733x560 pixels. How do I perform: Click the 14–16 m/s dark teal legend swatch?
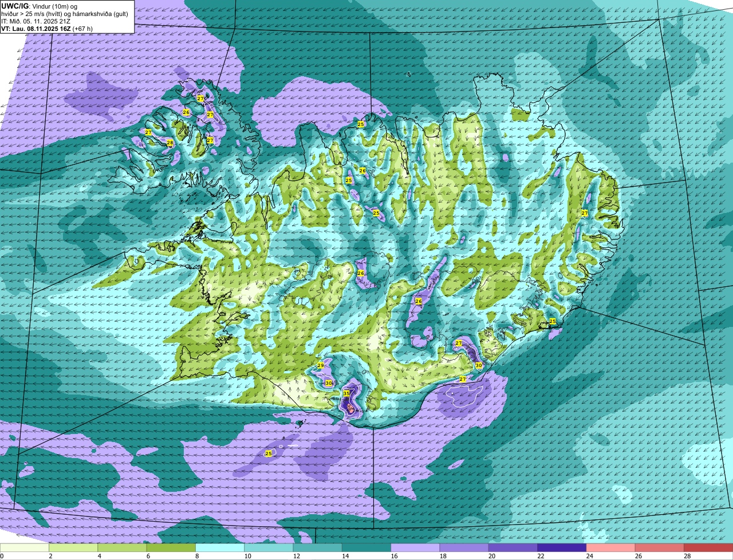point(366,548)
